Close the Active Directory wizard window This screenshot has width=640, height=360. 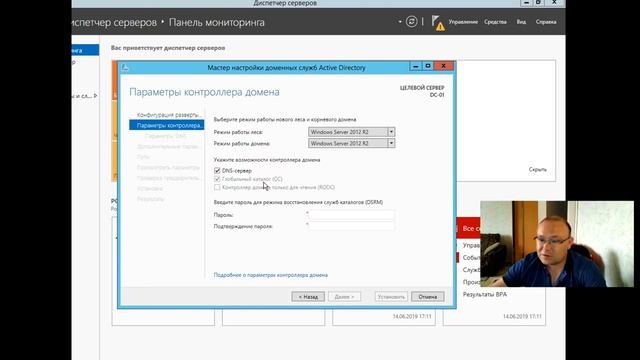(x=444, y=66)
